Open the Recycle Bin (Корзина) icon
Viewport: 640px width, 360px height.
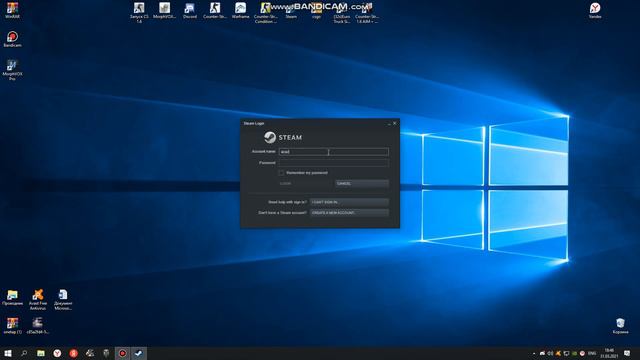click(620, 326)
